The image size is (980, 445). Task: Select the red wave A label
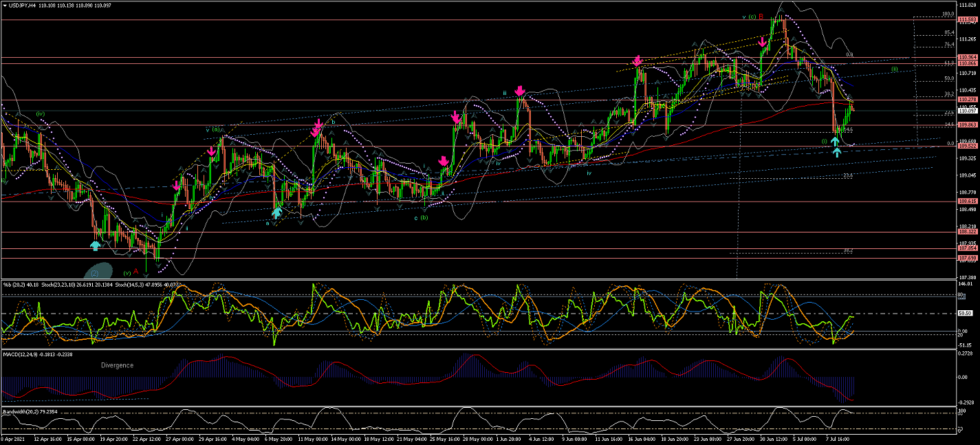click(x=136, y=271)
